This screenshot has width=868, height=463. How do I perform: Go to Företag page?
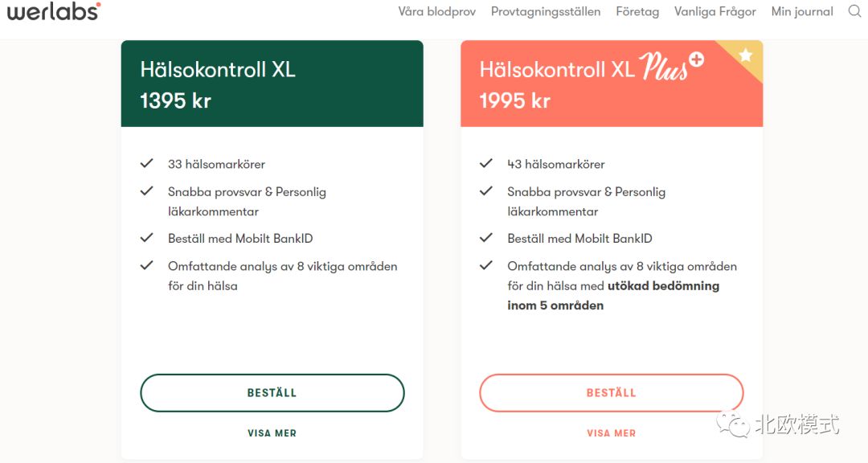pos(637,11)
